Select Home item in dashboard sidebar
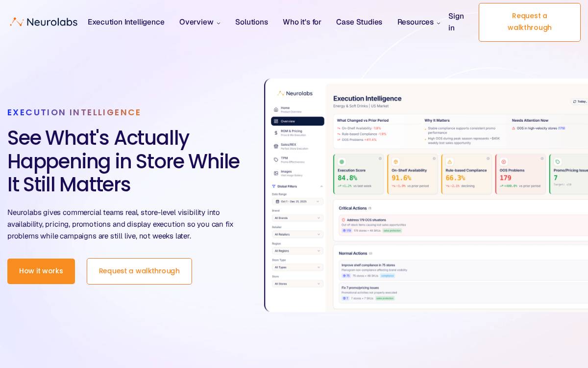 pos(297,109)
